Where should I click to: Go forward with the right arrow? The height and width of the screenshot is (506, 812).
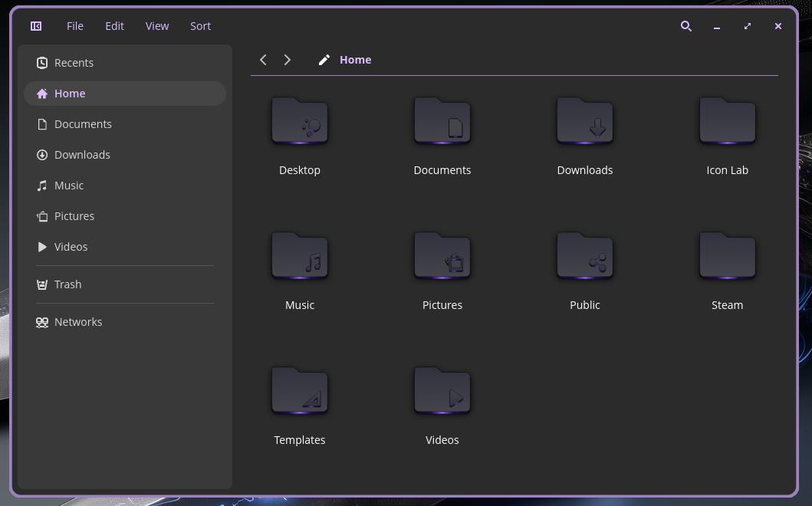click(x=288, y=60)
